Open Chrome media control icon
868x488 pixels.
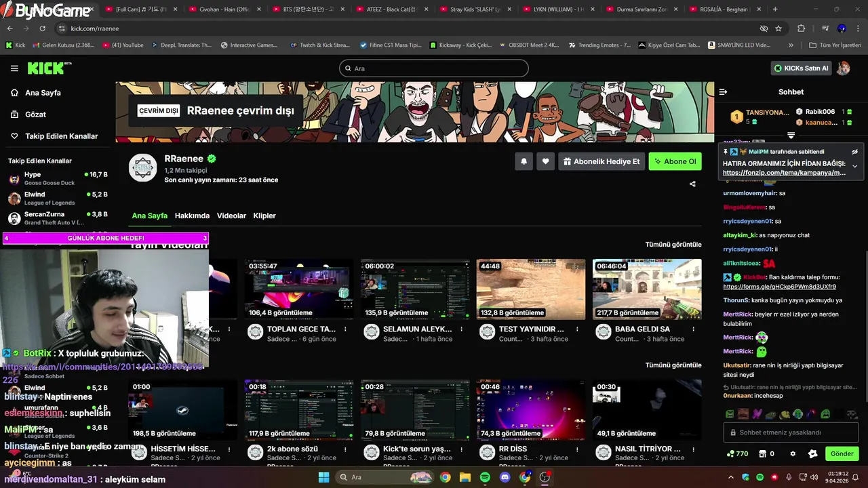coord(825,28)
